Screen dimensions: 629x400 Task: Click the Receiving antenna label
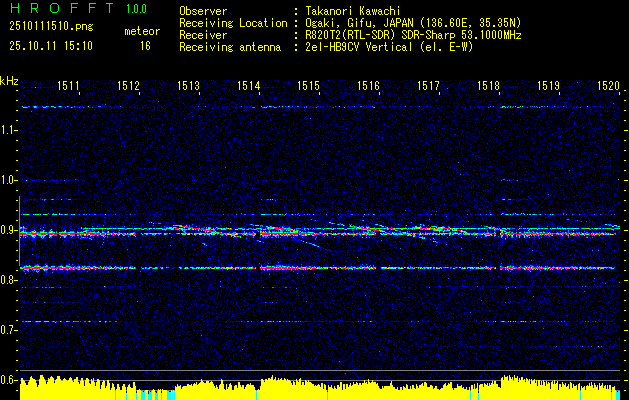[x=230, y=47]
